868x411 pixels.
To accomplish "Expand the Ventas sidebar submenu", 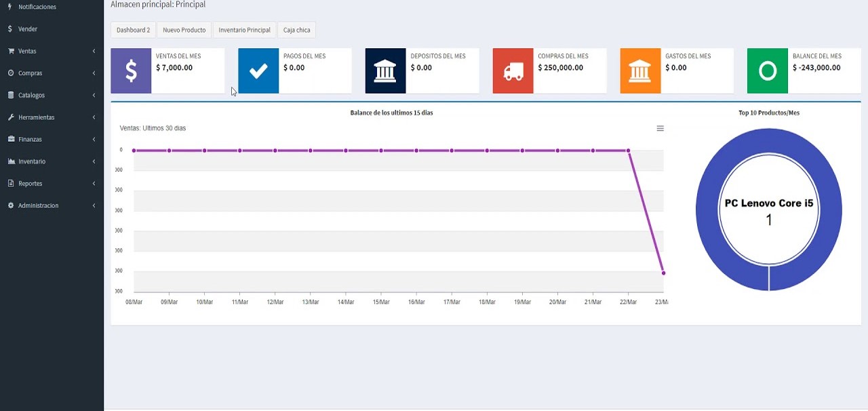I will 27,51.
